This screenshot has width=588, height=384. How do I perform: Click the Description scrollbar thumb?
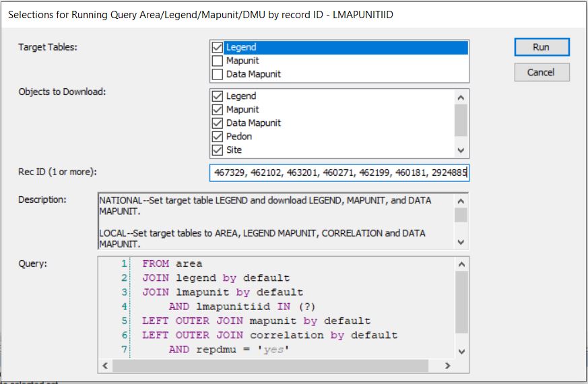[x=461, y=215]
